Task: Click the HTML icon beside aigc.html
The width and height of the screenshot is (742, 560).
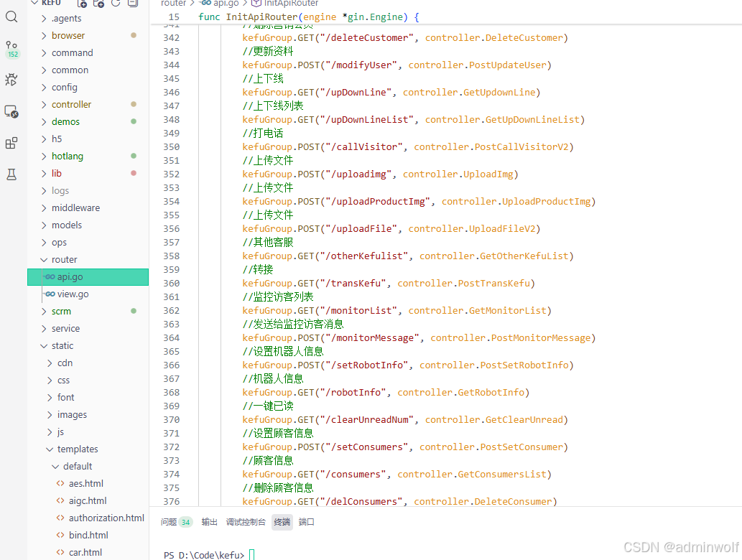Action: [x=60, y=500]
